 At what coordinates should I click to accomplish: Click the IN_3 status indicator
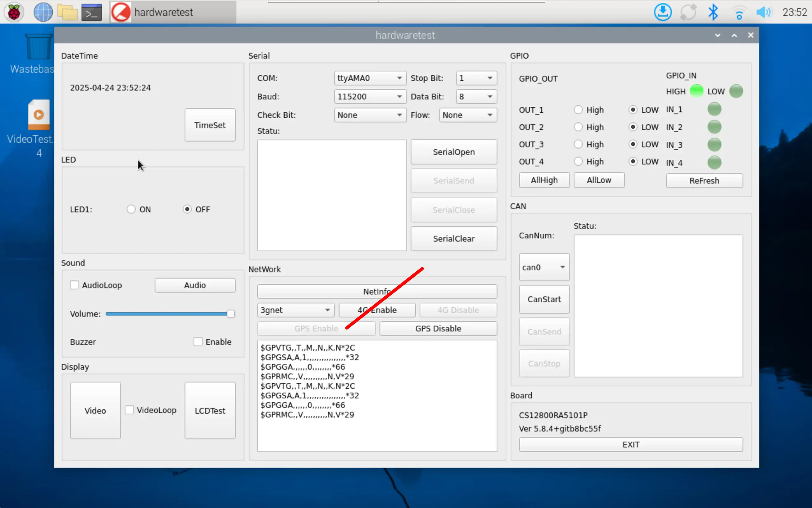click(x=714, y=144)
